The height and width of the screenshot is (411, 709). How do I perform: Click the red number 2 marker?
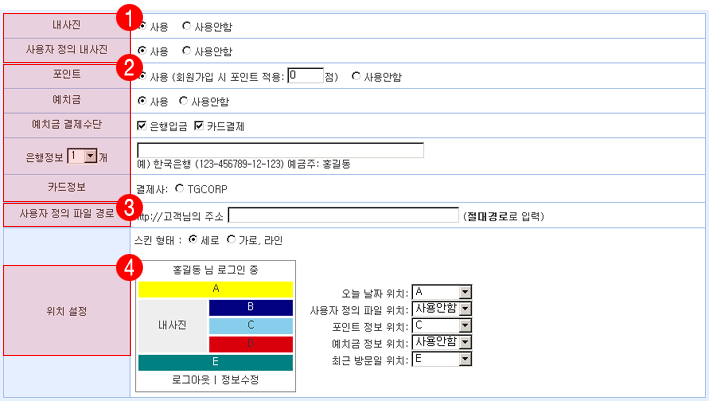(128, 68)
